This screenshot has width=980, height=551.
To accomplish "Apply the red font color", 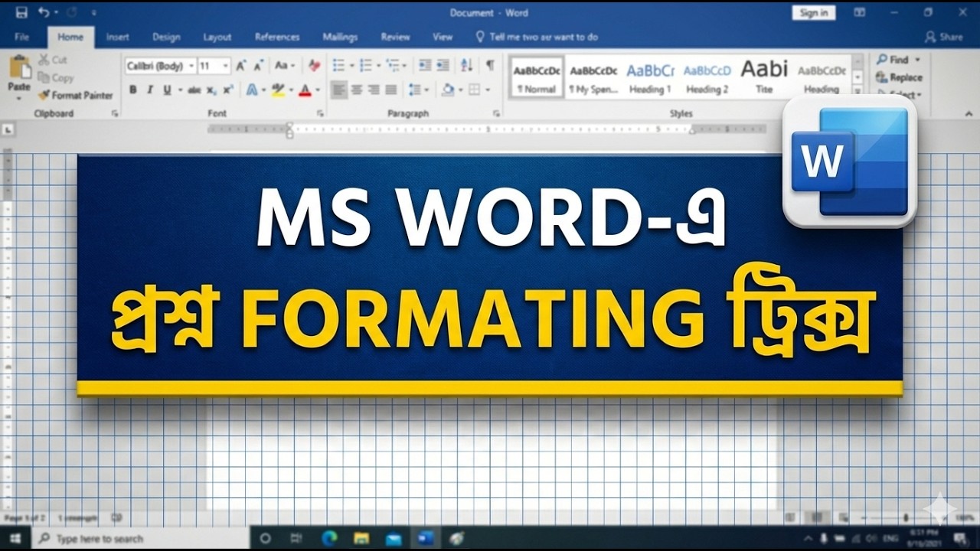I will [x=305, y=90].
